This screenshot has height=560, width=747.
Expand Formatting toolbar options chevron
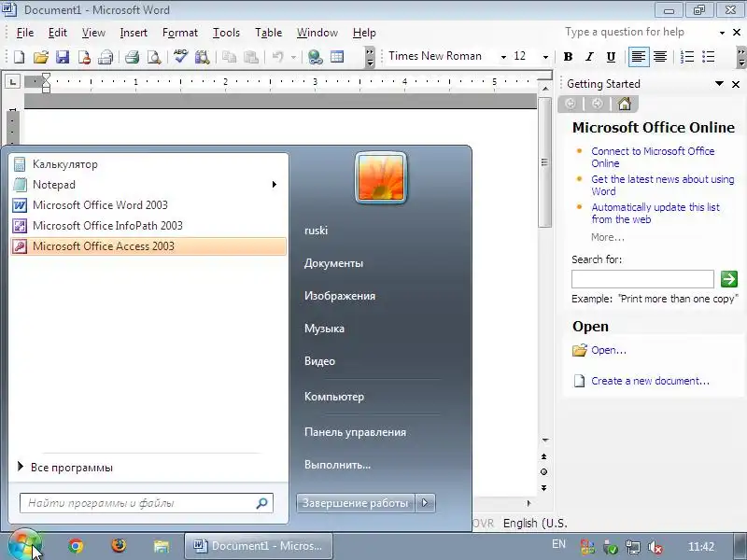click(740, 57)
